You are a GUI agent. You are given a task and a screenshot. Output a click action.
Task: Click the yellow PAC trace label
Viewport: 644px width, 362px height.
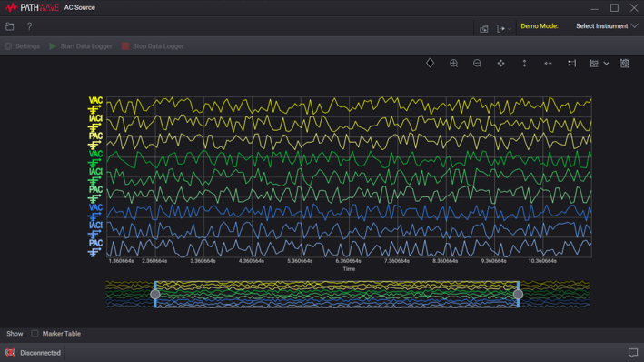point(95,136)
